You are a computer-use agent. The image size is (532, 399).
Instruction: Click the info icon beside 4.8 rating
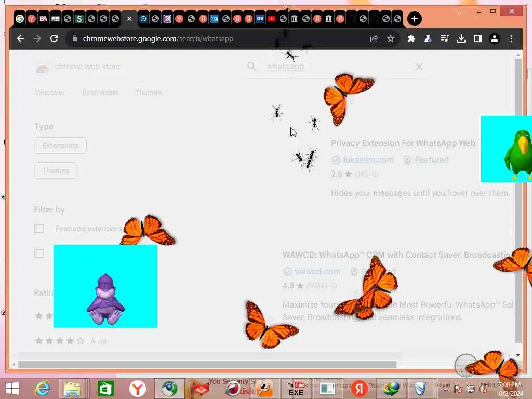[334, 286]
